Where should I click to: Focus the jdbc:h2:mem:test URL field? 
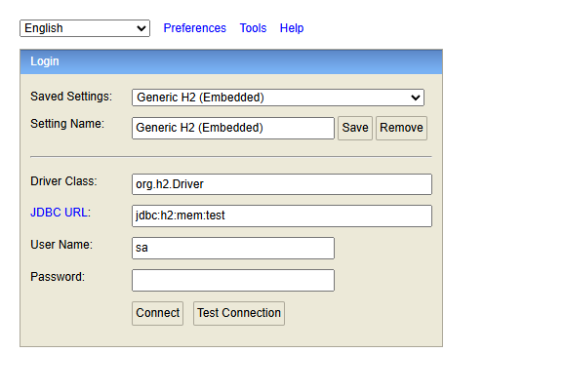coord(282,216)
